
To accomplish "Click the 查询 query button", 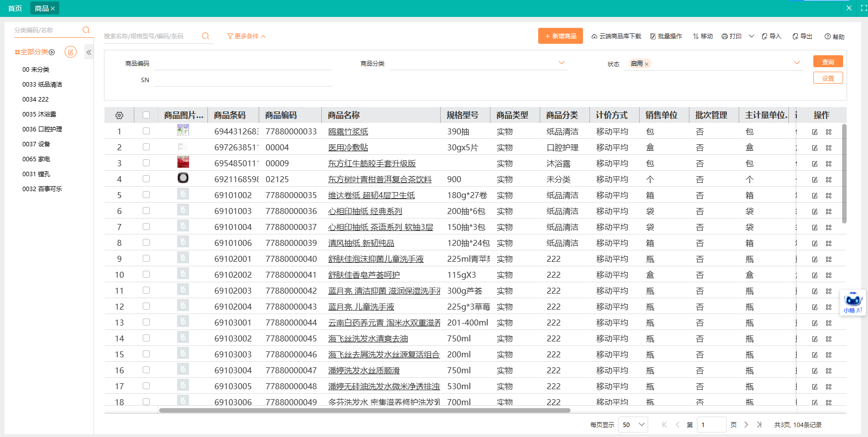I will 828,62.
